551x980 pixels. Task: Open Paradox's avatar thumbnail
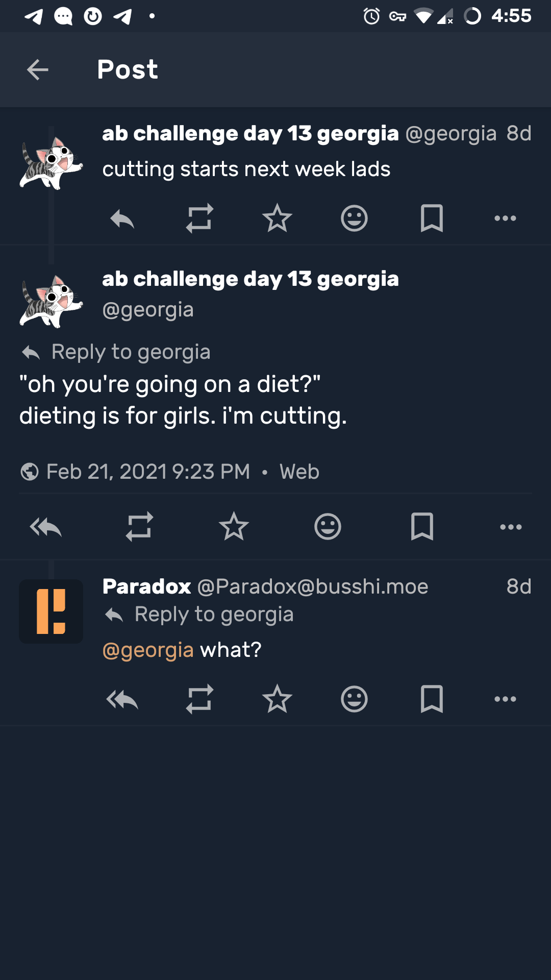[x=51, y=611]
